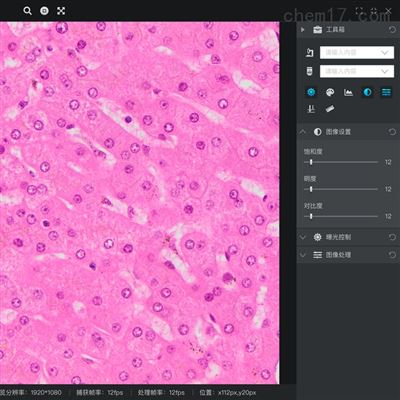
Task: Click the center-target icon in top bar
Action: pyautogui.click(x=44, y=11)
